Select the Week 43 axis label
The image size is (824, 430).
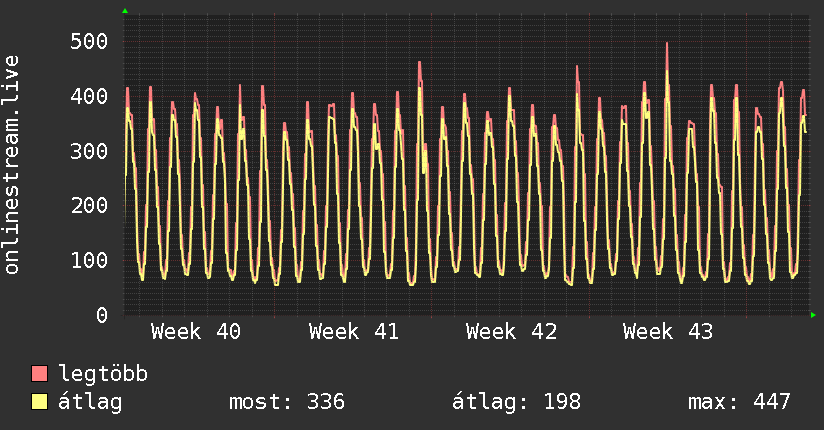667,332
